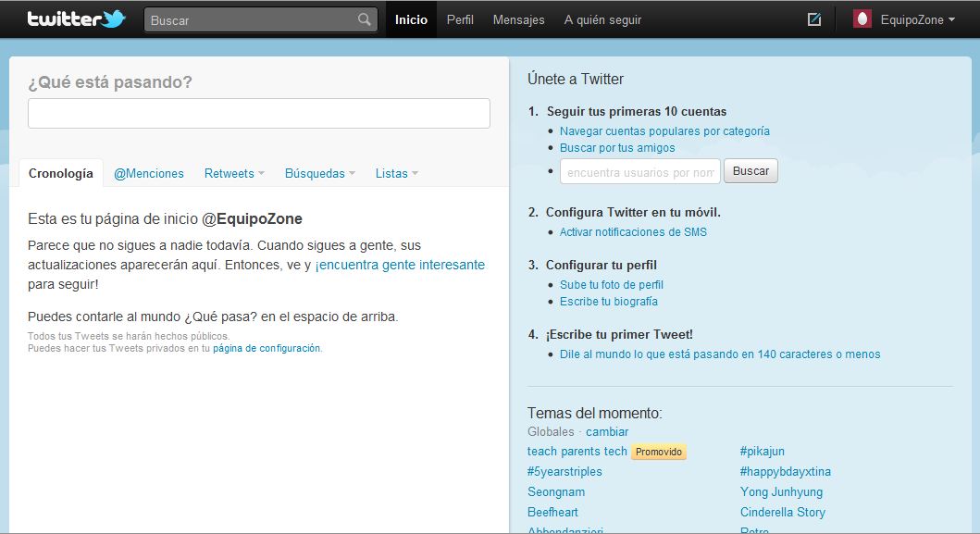The image size is (980, 534).
Task: Open the EquipoZone account dropdown
Action: tap(917, 20)
